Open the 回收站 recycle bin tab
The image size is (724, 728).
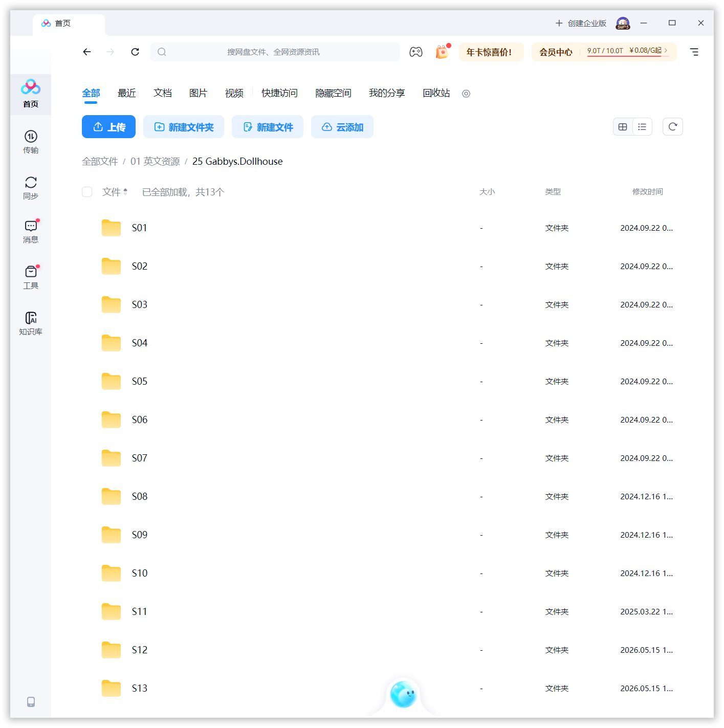point(436,93)
